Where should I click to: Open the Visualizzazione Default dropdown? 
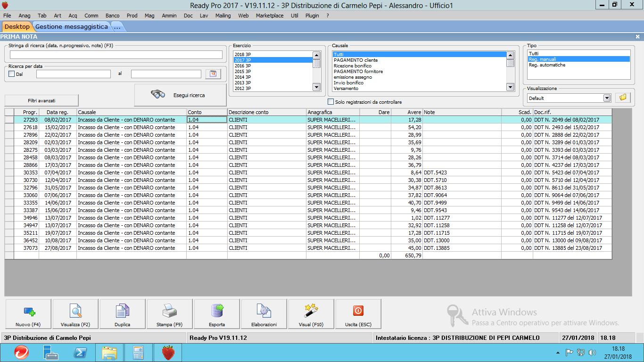(x=607, y=98)
